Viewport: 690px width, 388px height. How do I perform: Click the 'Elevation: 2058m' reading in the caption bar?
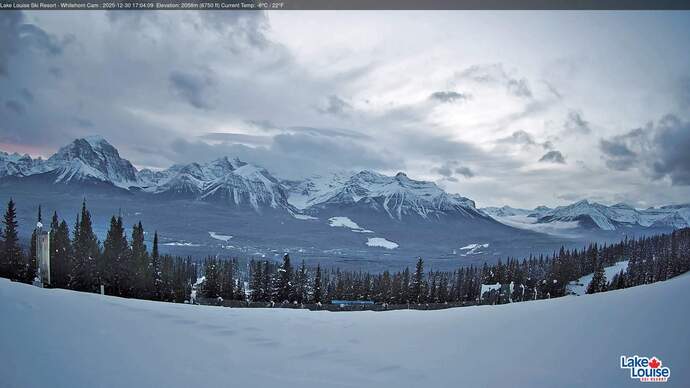(177, 5)
